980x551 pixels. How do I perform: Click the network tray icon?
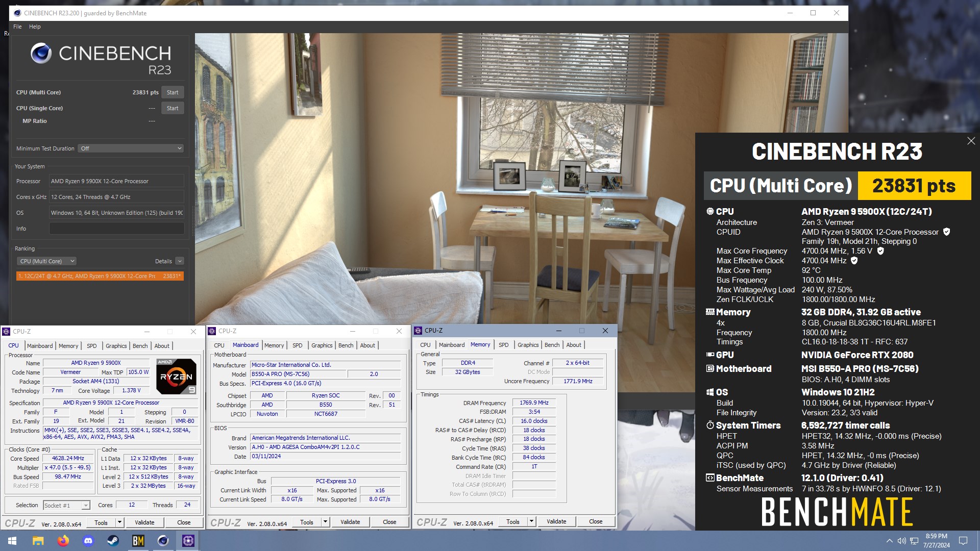[x=914, y=541]
